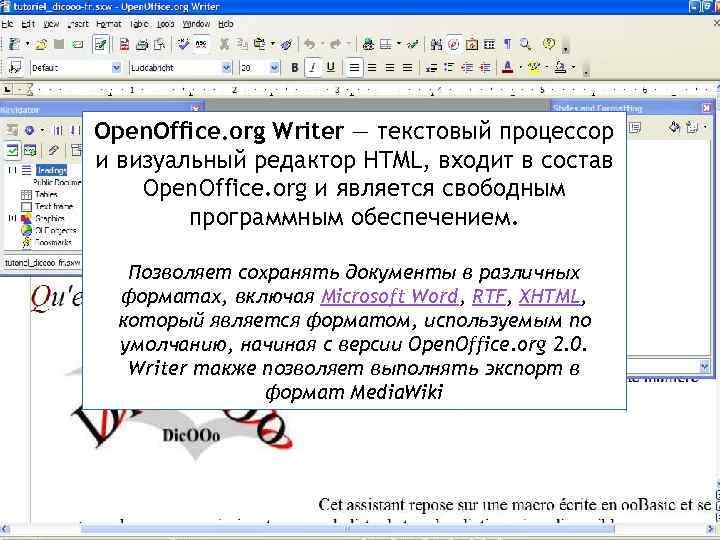Click the Styles and Formatting toolbar icon
This screenshot has height=540, width=720.
(15, 68)
